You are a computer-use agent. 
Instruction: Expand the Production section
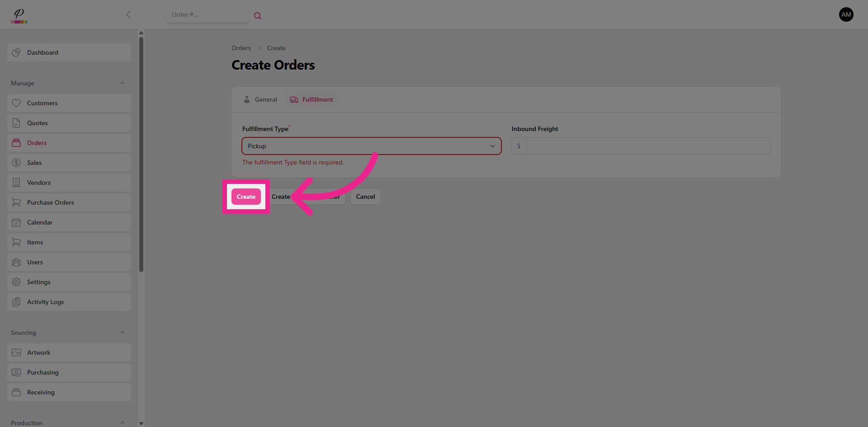tap(122, 422)
